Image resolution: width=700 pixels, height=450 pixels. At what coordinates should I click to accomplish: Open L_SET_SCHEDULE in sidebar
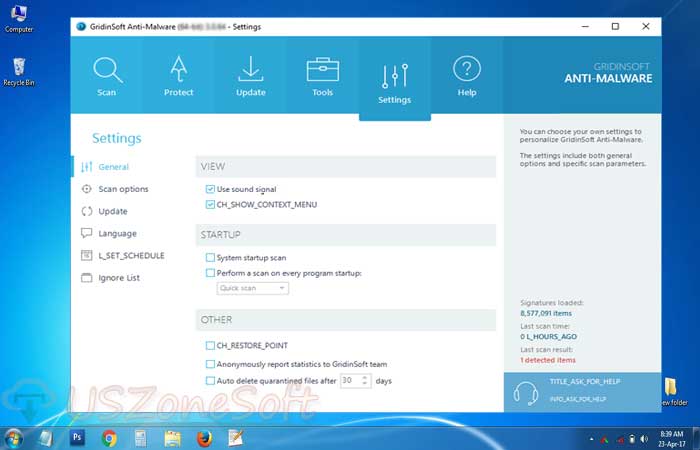tap(131, 256)
